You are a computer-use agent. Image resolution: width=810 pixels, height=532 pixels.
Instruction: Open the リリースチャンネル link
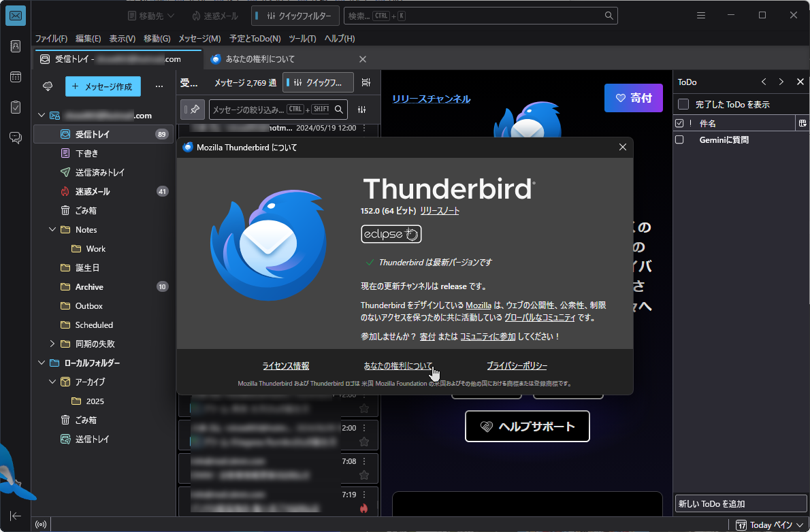(432, 99)
